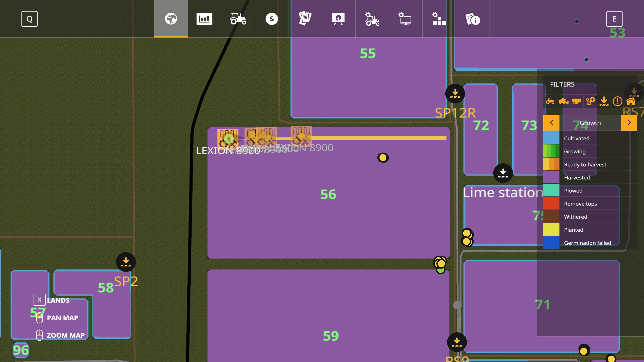Select field number 72

(481, 125)
